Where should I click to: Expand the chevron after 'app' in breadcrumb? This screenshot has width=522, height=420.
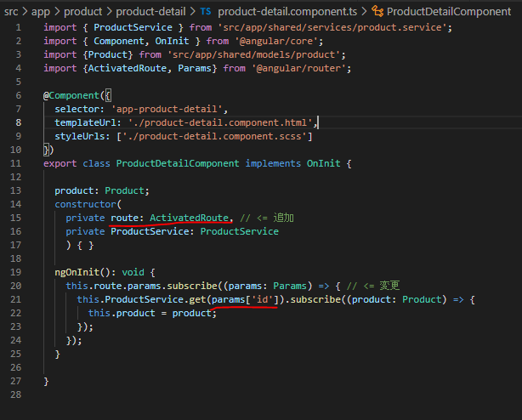[57, 12]
